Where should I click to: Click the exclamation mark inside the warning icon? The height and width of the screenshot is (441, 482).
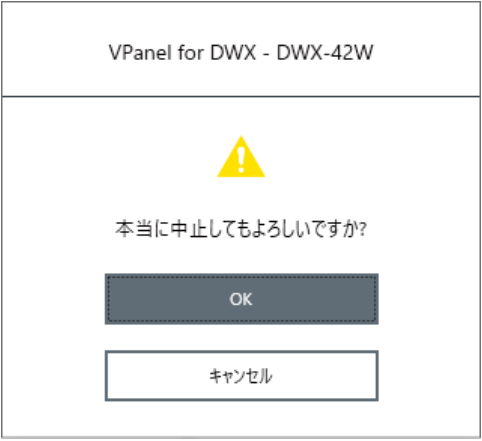[x=241, y=160]
